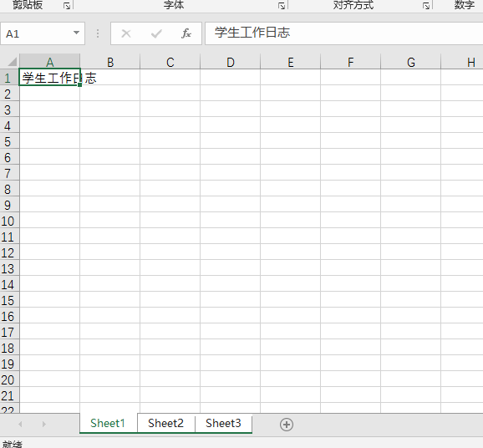Viewport: 483px width, 448px height.
Task: Click the Select All corner triangle
Action: tap(12, 62)
